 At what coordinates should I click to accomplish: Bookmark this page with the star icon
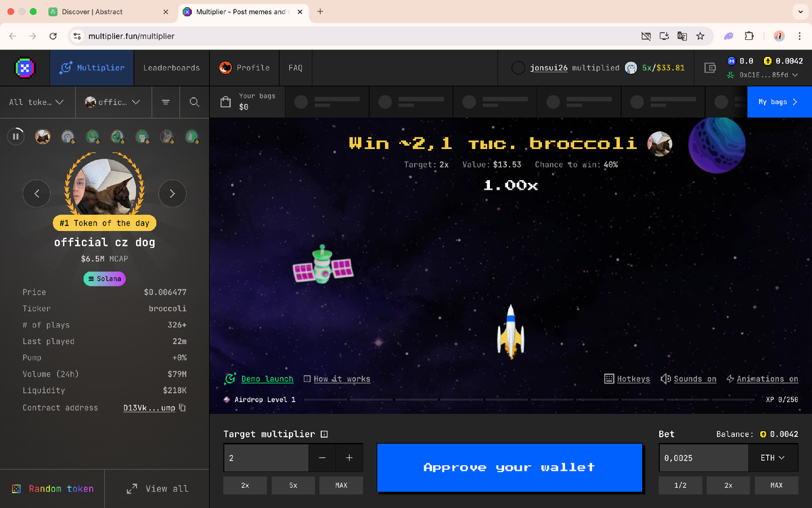point(700,36)
